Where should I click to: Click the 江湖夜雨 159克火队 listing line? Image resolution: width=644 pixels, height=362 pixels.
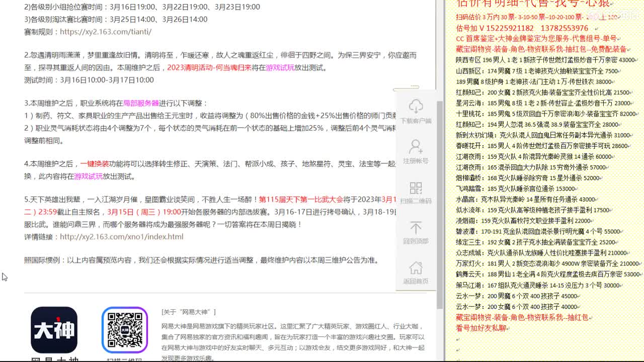coord(535,156)
